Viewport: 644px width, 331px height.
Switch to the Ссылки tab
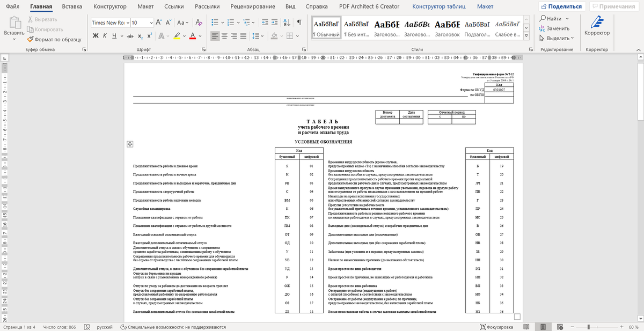pyautogui.click(x=174, y=6)
